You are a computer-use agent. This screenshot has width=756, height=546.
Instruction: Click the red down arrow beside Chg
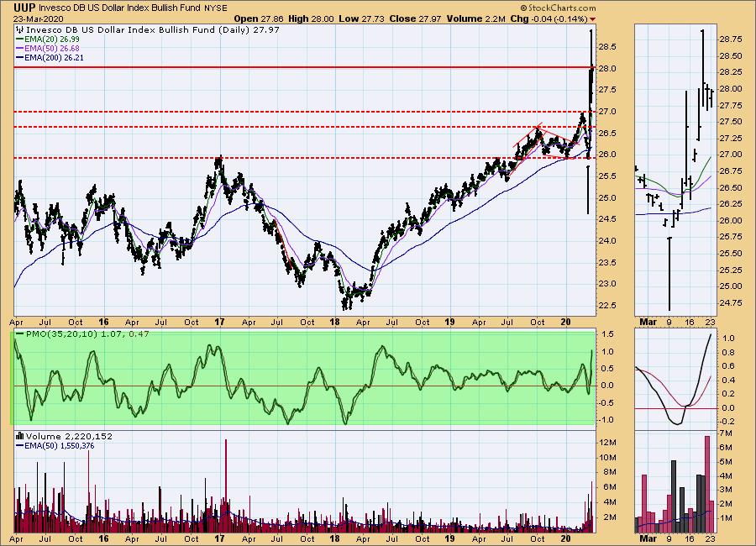click(x=592, y=19)
